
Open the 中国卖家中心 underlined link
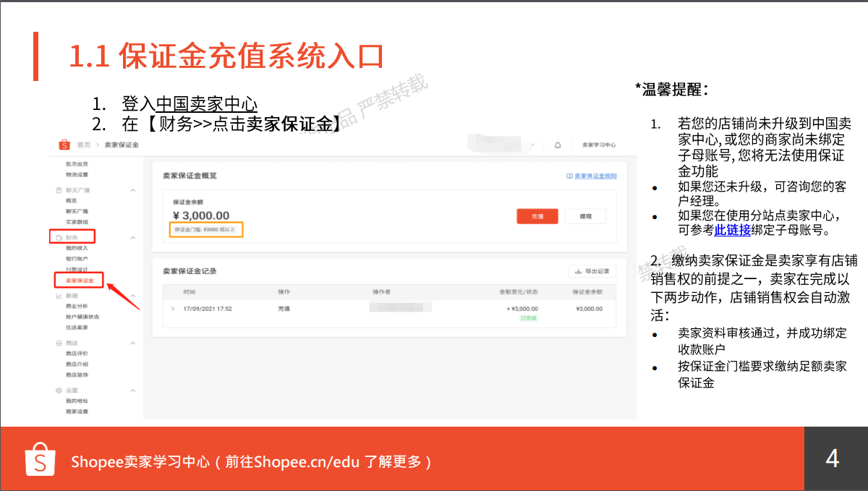pos(207,104)
